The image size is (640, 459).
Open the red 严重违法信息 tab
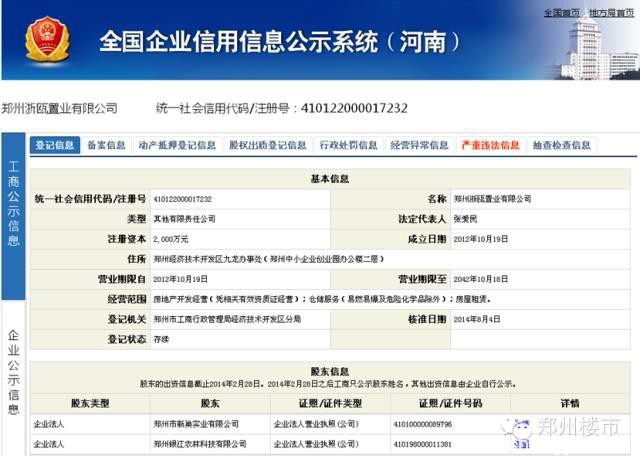(490, 145)
